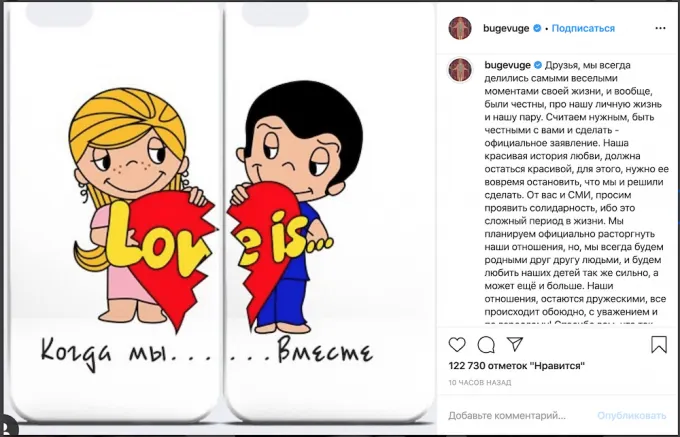Like the post with the heart icon
The height and width of the screenshot is (437, 680).
pyautogui.click(x=457, y=345)
